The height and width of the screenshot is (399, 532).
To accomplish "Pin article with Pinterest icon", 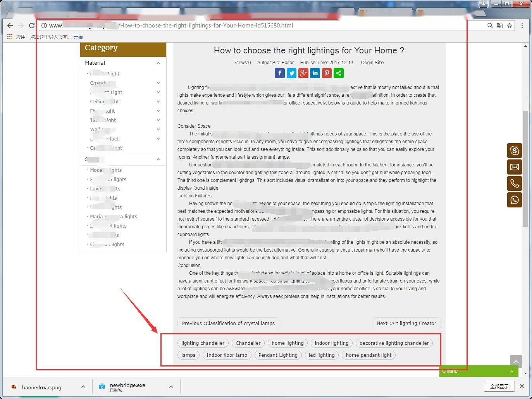I will (327, 73).
